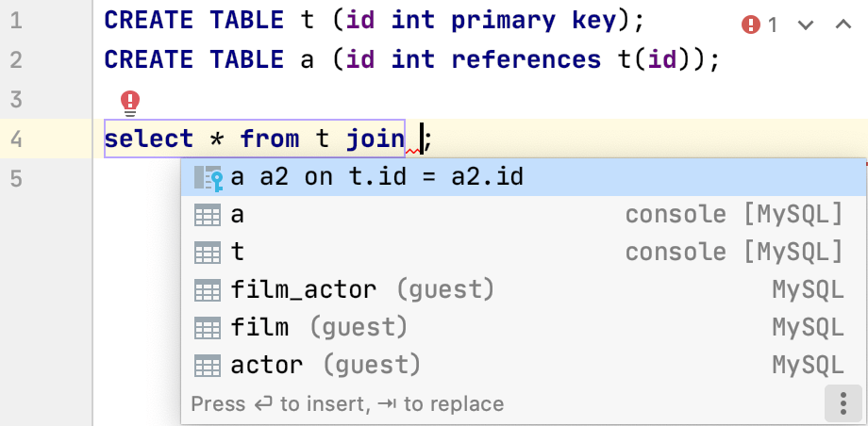This screenshot has height=426, width=868.
Task: Click the film table icon
Action: (x=207, y=328)
